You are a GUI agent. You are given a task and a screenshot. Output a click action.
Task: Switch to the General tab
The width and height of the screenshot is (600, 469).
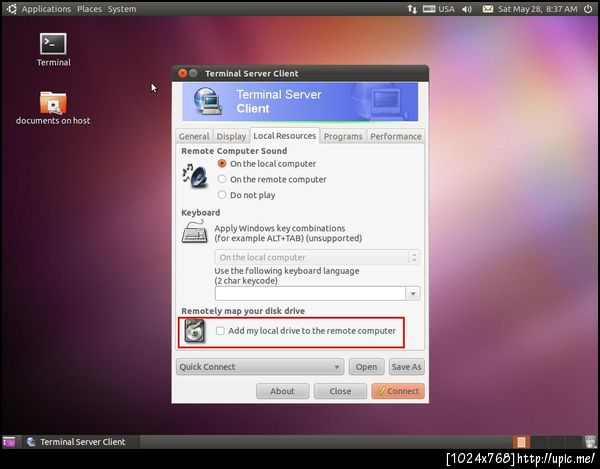[x=194, y=136]
